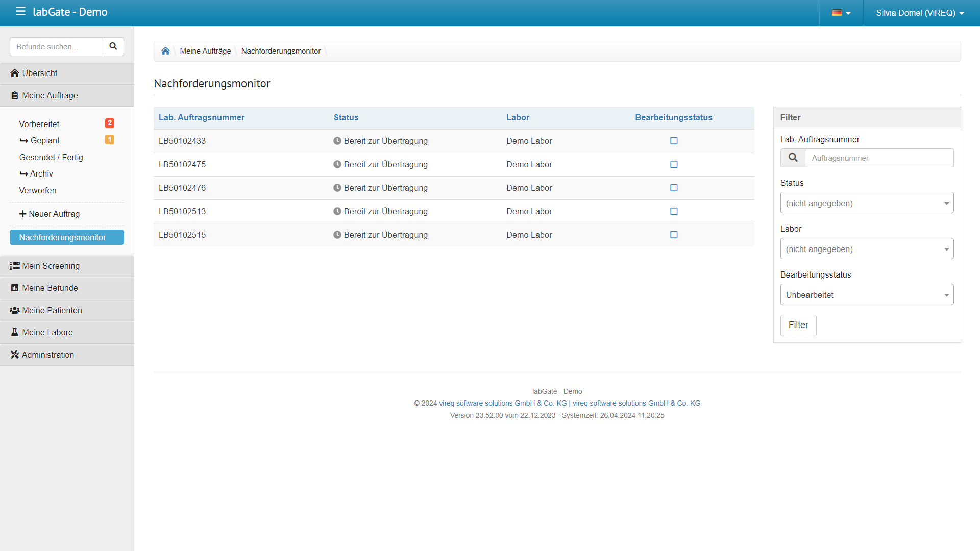The width and height of the screenshot is (980, 551).
Task: Click the search magnifier next to Befunde suchen
Action: (x=113, y=46)
